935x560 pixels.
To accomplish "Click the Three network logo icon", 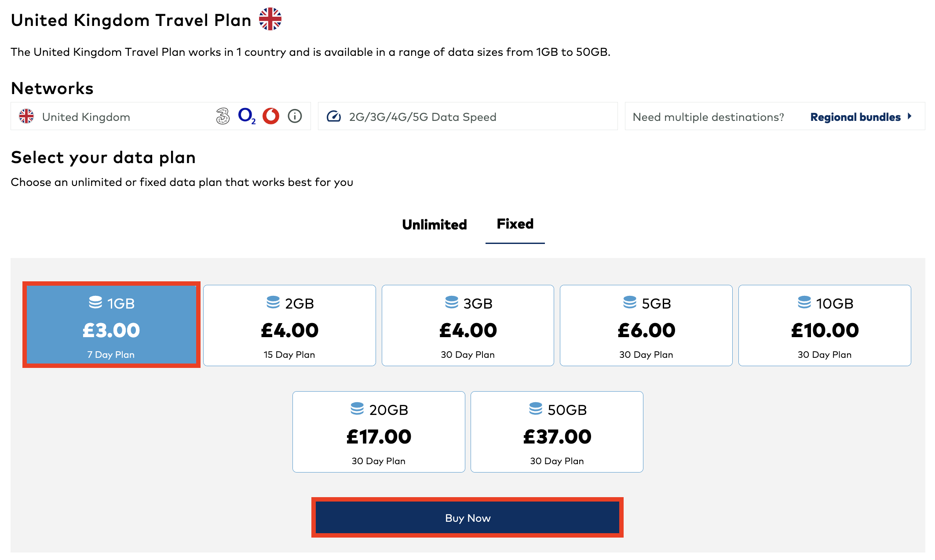I will point(223,116).
